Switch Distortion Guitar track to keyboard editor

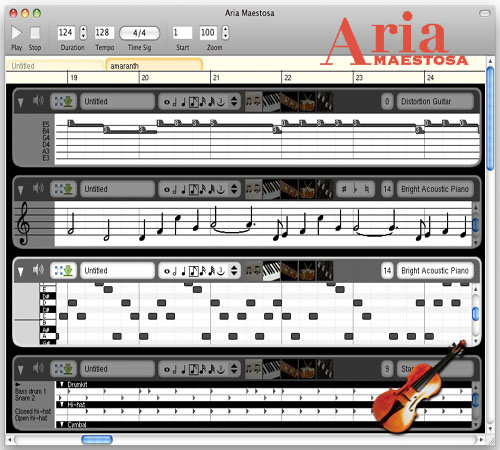271,101
